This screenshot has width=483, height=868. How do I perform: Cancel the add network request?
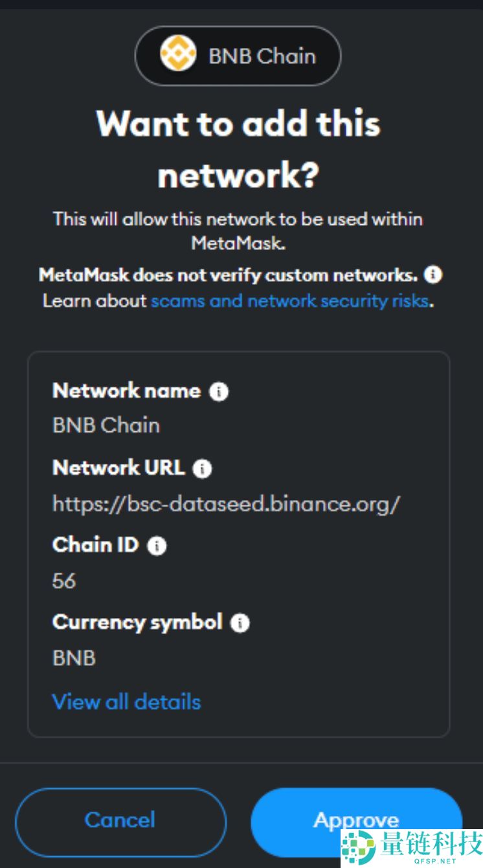(x=120, y=820)
